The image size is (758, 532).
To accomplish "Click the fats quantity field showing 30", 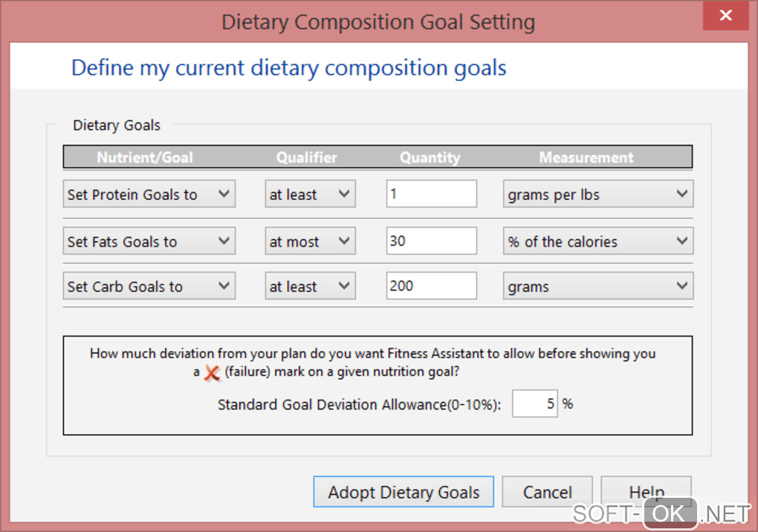I will [x=431, y=241].
